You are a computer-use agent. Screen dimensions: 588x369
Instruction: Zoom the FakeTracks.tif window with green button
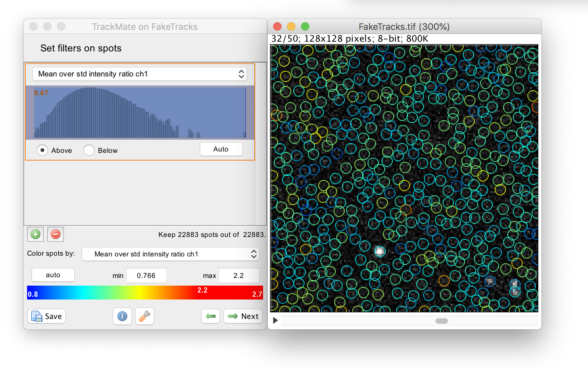[305, 26]
